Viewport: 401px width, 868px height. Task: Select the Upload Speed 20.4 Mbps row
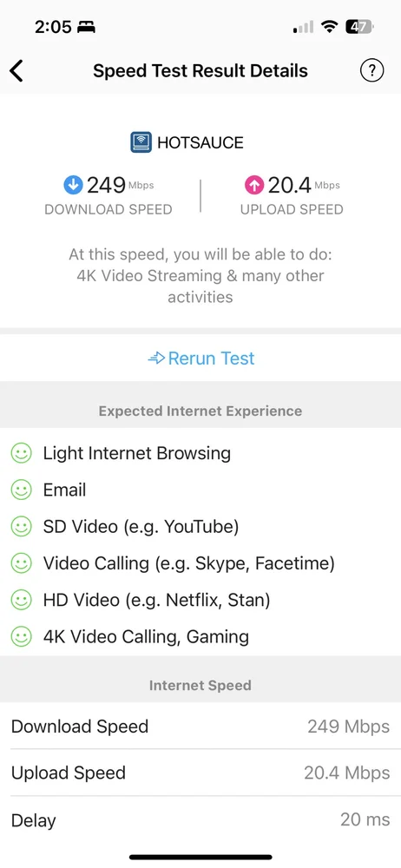(x=200, y=773)
